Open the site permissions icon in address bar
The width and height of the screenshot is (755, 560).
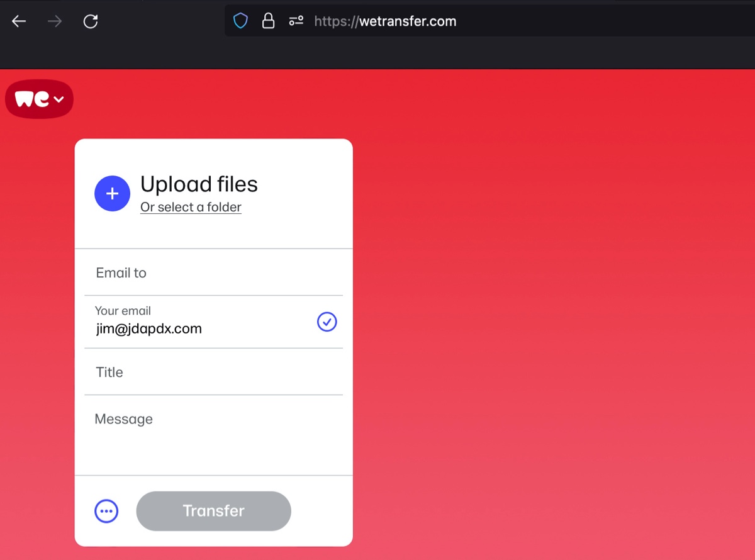pos(296,21)
